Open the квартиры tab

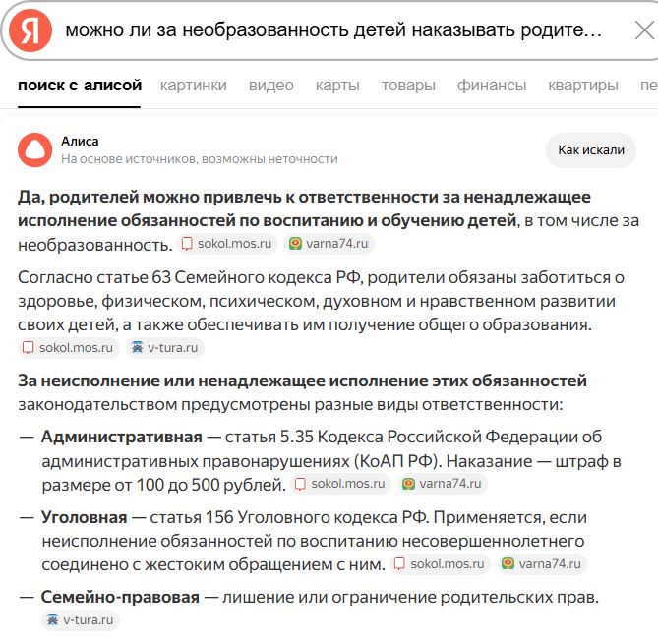[x=583, y=86]
